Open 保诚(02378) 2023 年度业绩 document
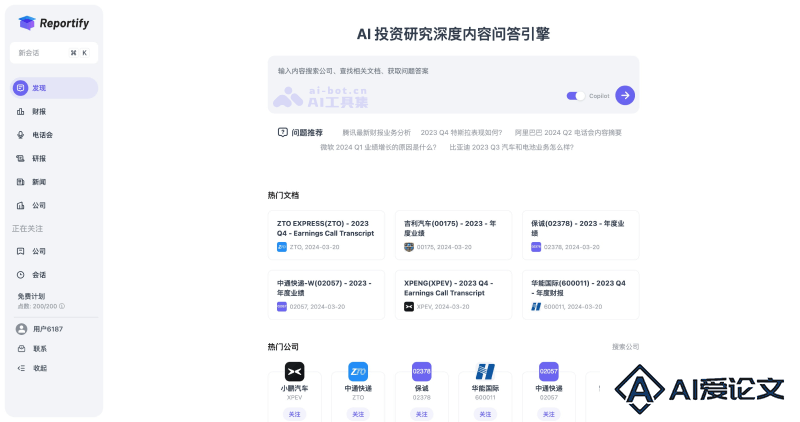Image resolution: width=800 pixels, height=422 pixels. tap(580, 235)
